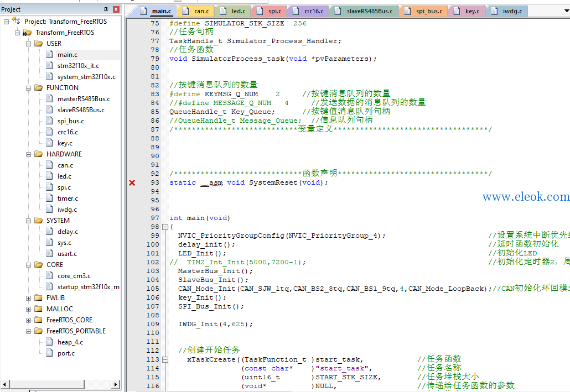This screenshot has height=392, width=570.
Task: Select delay.c in the Project tree
Action: click(x=68, y=232)
